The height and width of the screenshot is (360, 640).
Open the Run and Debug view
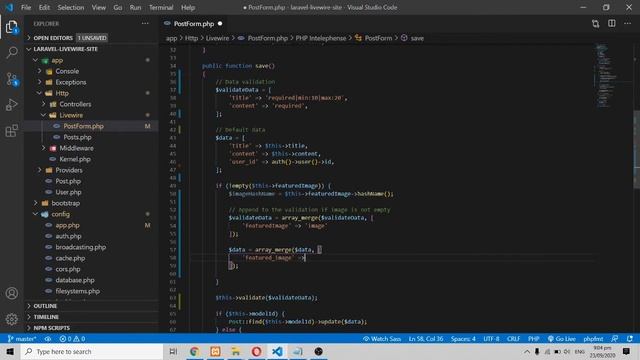pos(12,105)
